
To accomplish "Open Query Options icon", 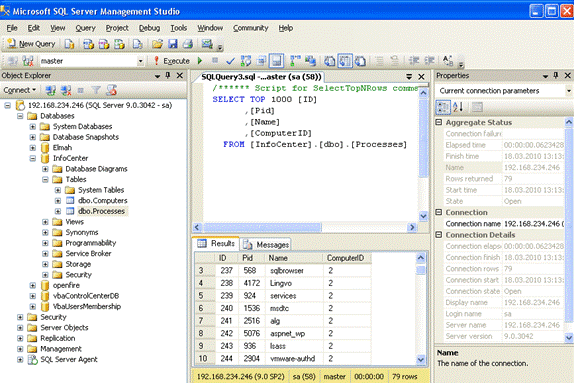I will (x=261, y=61).
